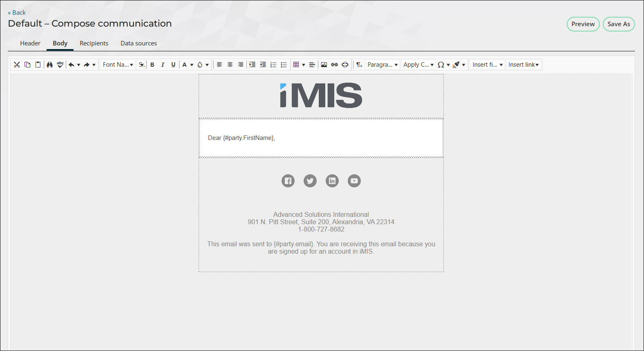Screen dimensions: 644x351
Task: Click the Insert Table grid icon
Action: pyautogui.click(x=296, y=65)
